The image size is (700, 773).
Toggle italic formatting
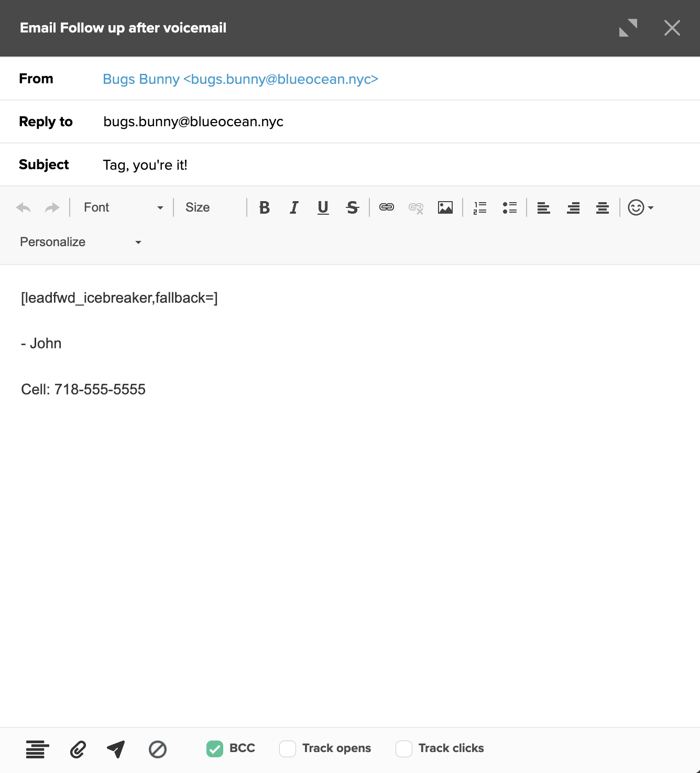294,208
